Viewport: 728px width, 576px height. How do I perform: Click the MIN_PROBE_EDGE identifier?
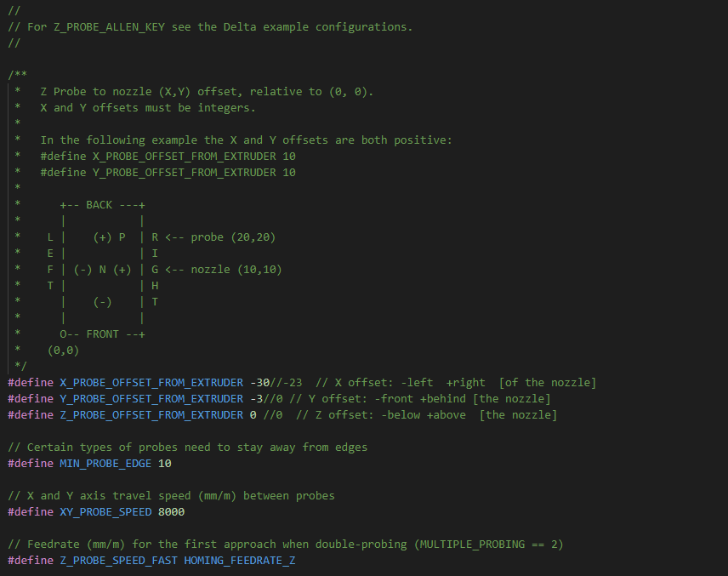point(105,464)
